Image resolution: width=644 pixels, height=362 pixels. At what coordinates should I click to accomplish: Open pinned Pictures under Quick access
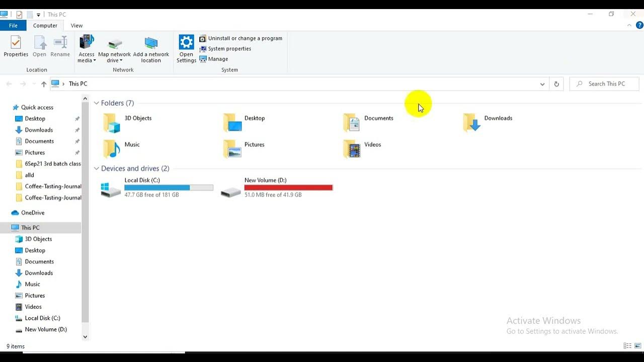click(35, 152)
